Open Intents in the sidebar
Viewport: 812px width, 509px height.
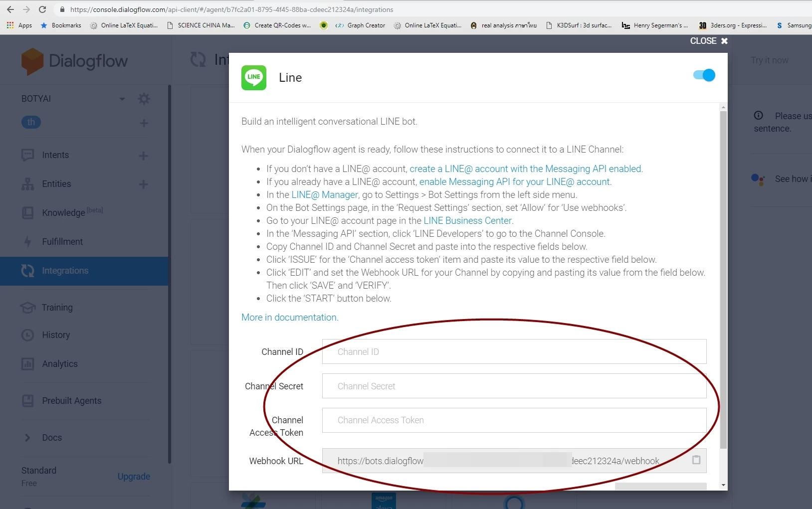tap(55, 155)
